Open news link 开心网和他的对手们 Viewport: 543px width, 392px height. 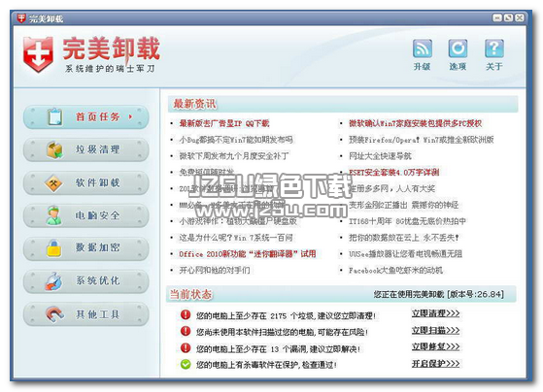pos(215,270)
